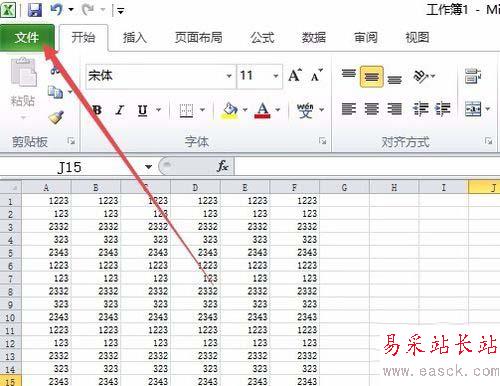Apply the yellow fill color bucket

(230, 110)
